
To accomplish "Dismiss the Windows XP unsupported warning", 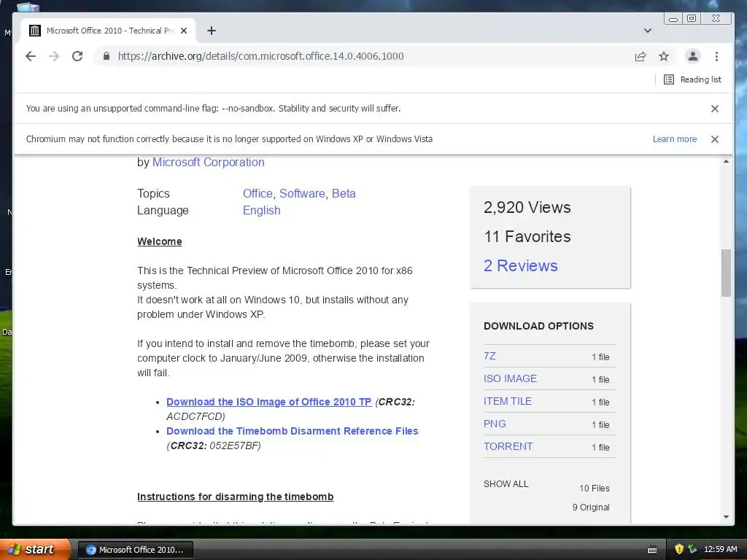I will 715,139.
